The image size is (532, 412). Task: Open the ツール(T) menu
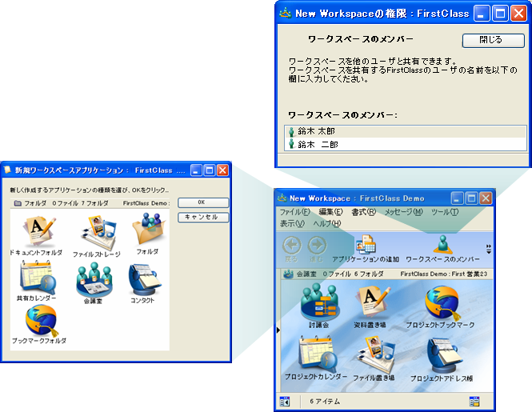pyautogui.click(x=445, y=212)
